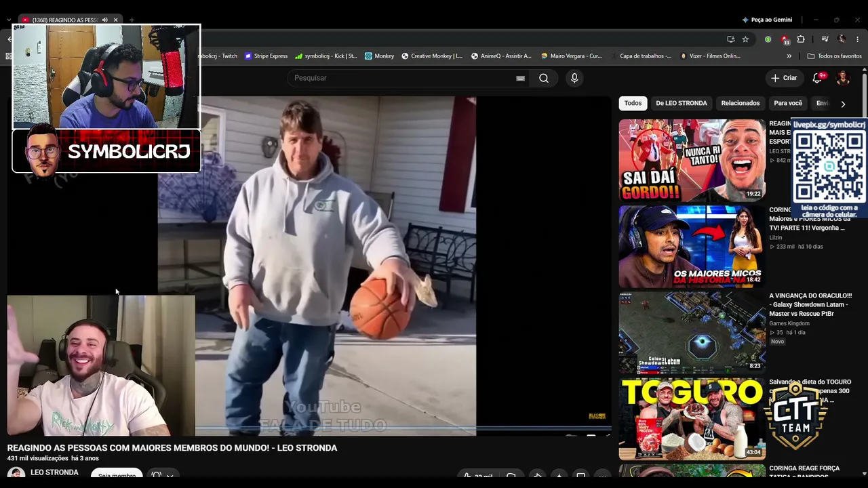The image size is (868, 488).
Task: Open the CORINGA REAGE FORÇA TATICA video title
Action: click(x=804, y=472)
